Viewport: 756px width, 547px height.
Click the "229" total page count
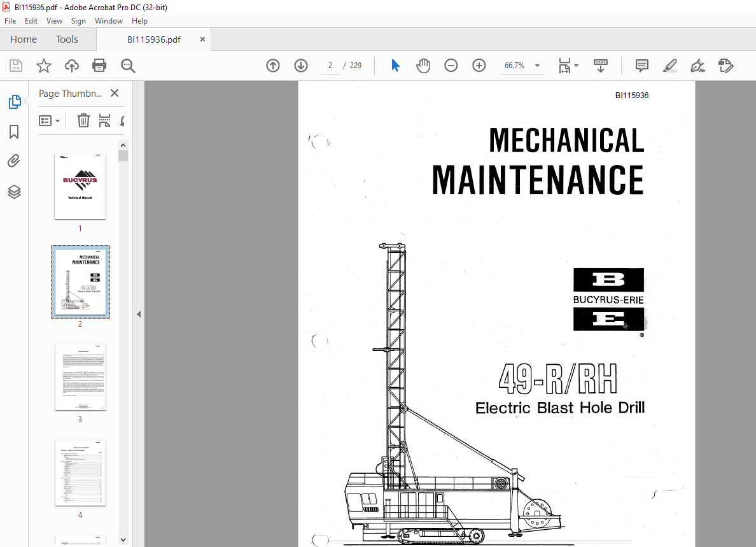[x=356, y=66]
